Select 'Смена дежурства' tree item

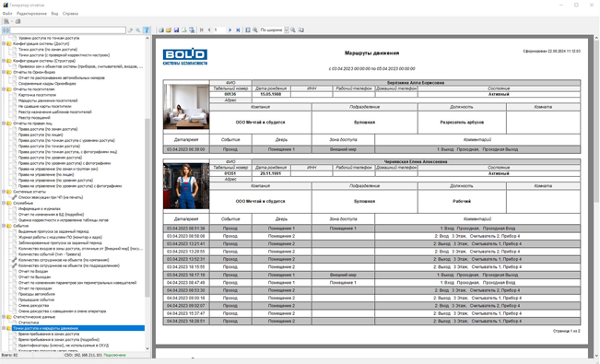pos(33,305)
